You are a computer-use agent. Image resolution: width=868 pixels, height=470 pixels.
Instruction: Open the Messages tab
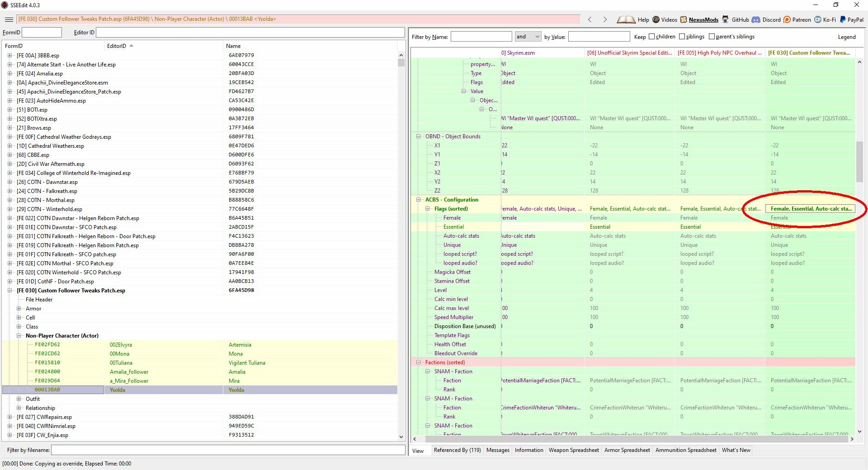[498, 450]
